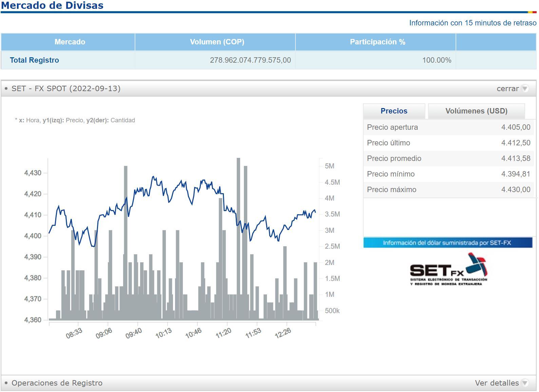The height and width of the screenshot is (392, 539).
Task: Open the Total Registro link
Action: pyautogui.click(x=34, y=60)
